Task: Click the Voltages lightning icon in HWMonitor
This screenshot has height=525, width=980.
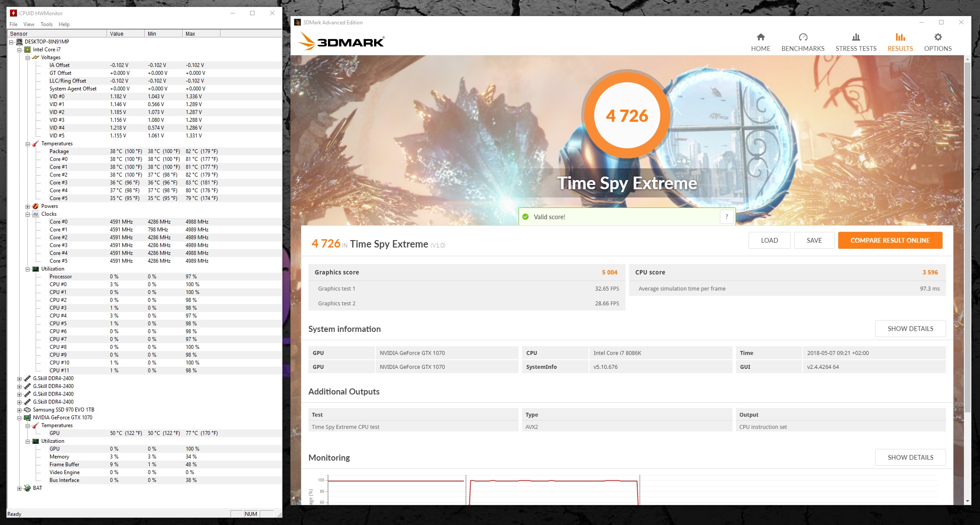Action: (x=36, y=57)
